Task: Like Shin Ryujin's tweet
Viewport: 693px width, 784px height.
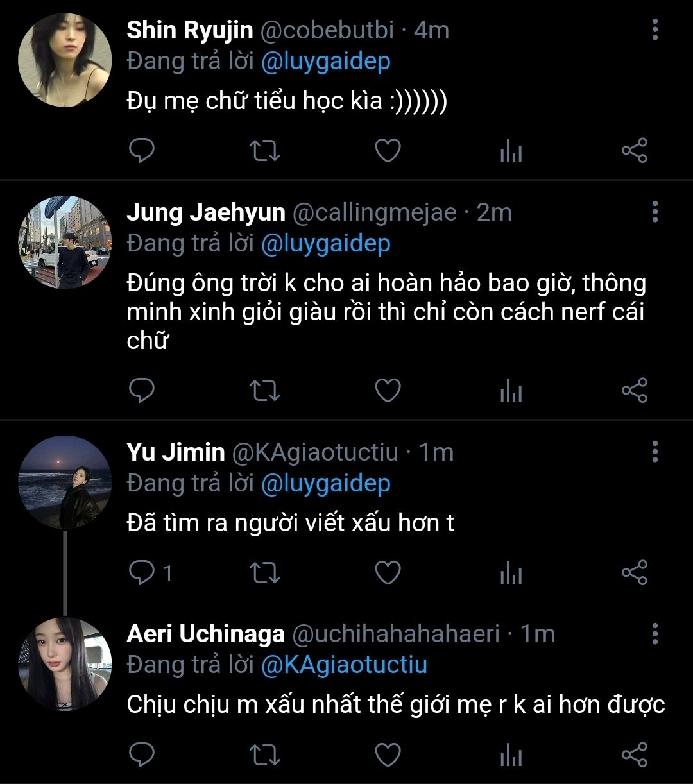Action: (388, 151)
